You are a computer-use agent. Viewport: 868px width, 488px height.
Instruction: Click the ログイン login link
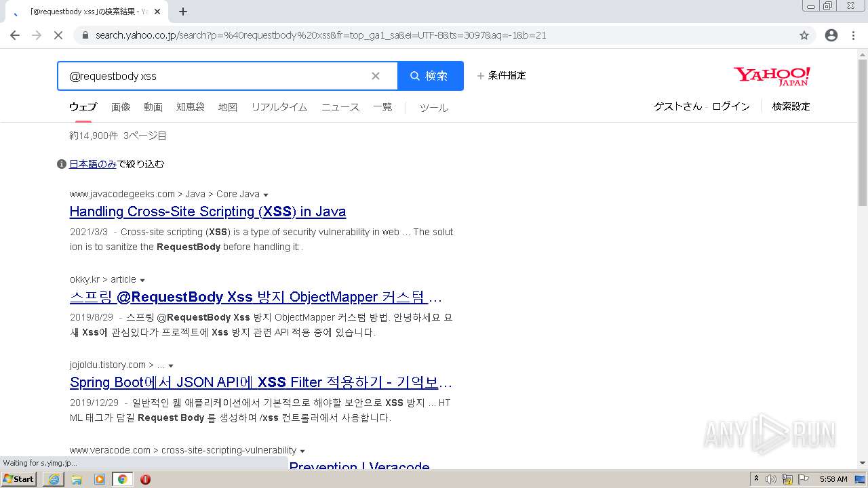point(731,106)
